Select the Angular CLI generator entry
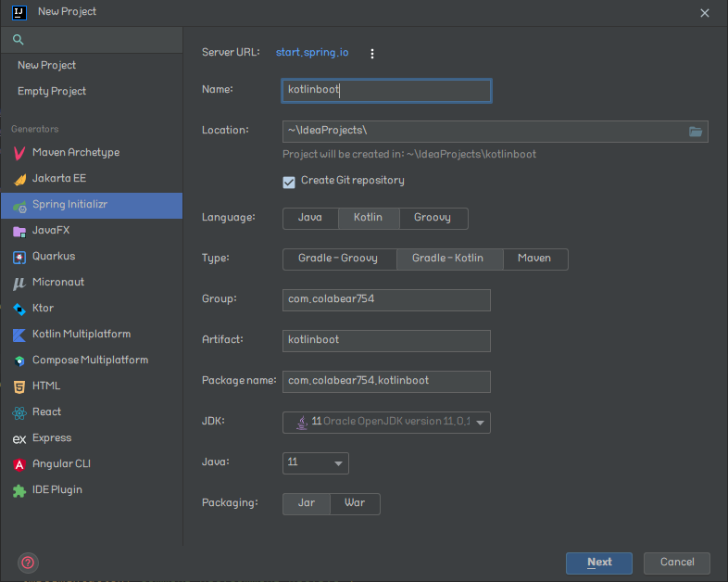Screen dimensions: 728x582 (x=92, y=464)
